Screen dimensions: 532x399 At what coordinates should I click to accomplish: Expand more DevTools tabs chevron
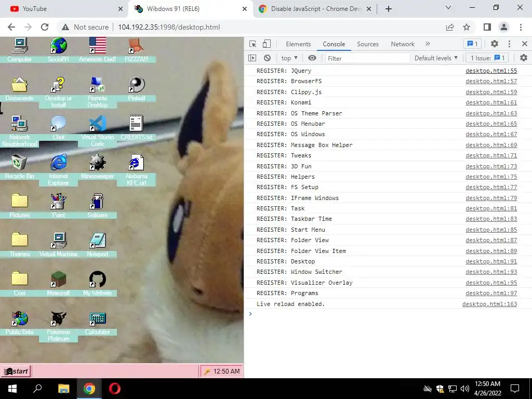coord(428,44)
